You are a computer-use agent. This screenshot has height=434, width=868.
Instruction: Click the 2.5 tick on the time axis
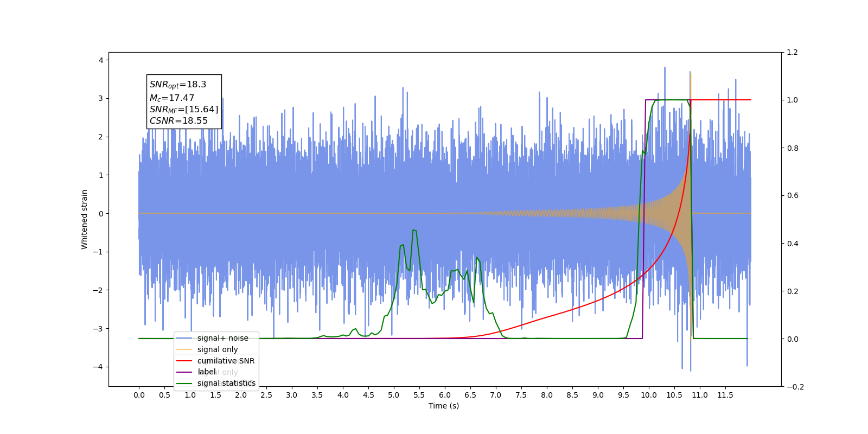(266, 395)
